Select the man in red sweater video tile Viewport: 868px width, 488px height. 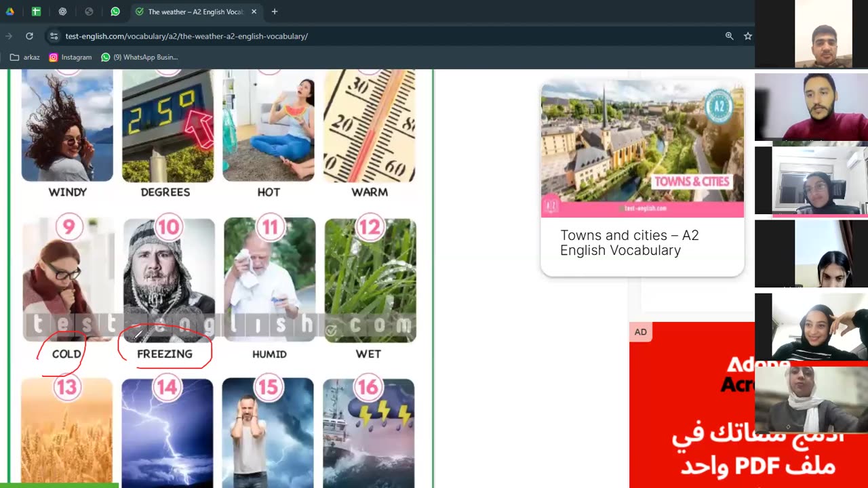pyautogui.click(x=811, y=107)
